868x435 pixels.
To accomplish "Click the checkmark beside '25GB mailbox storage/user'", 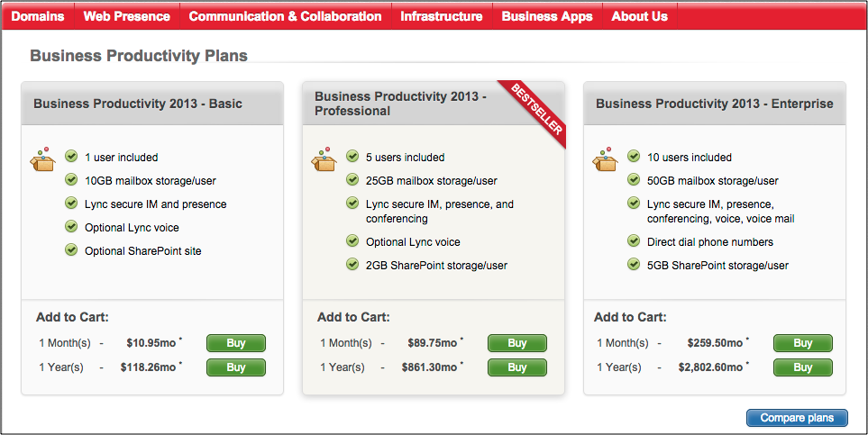I will point(352,180).
